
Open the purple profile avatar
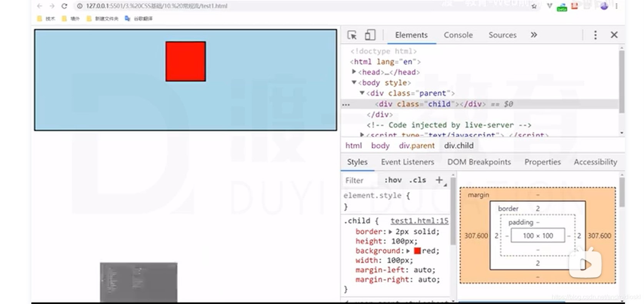[x=604, y=6]
